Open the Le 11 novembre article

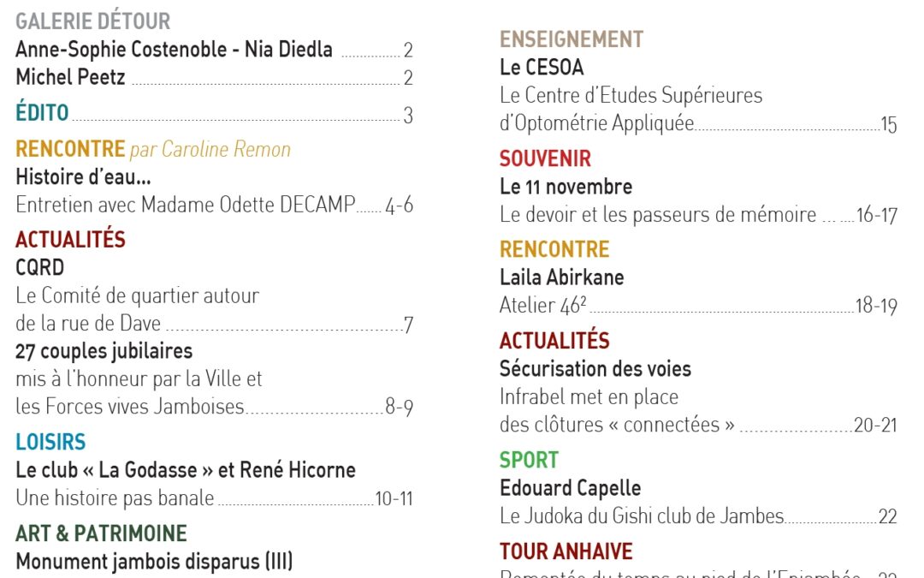pos(566,187)
